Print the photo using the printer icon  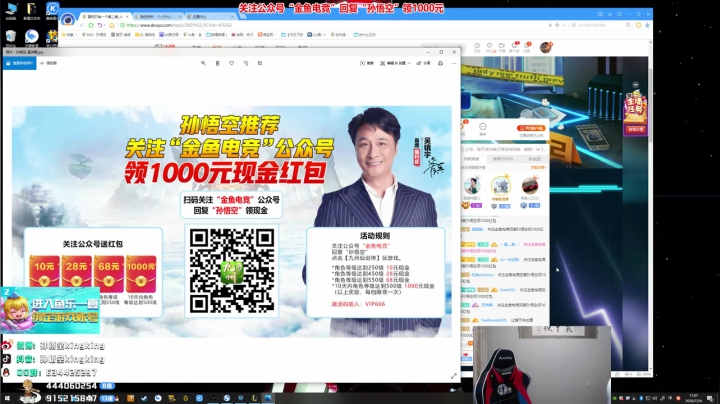point(440,63)
